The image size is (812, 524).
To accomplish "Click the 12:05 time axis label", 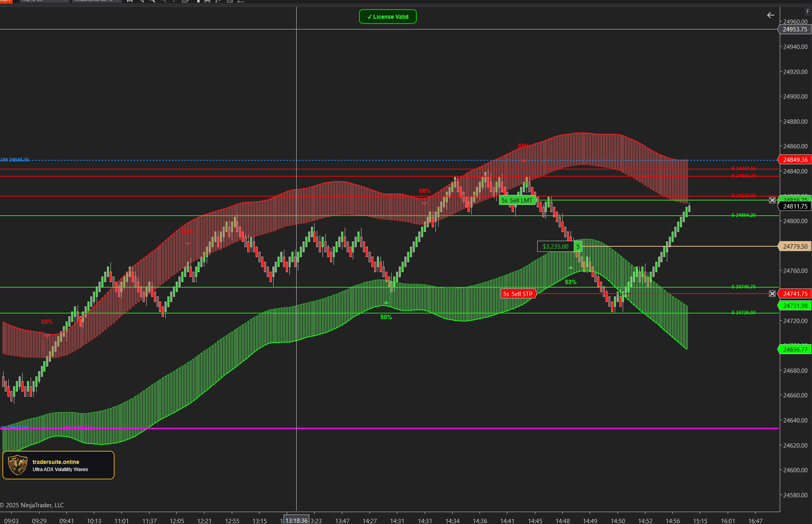I will pos(177,521).
